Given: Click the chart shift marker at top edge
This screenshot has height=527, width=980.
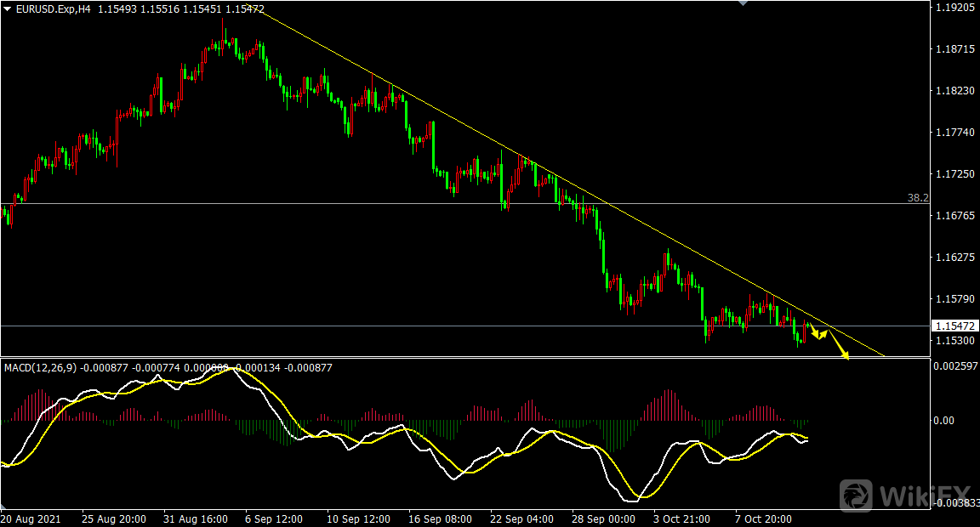Looking at the screenshot, I should 743,3.
